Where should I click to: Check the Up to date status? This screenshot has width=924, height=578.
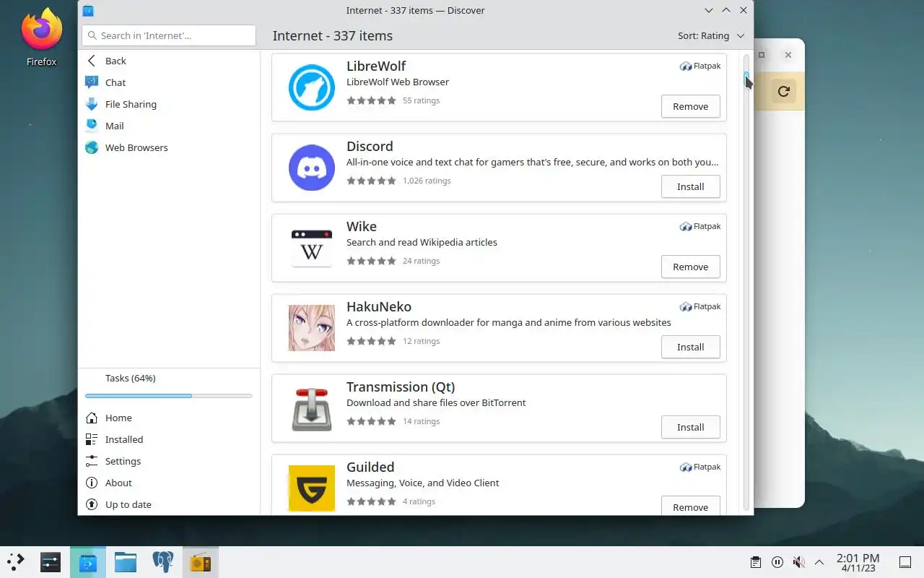(x=169, y=504)
